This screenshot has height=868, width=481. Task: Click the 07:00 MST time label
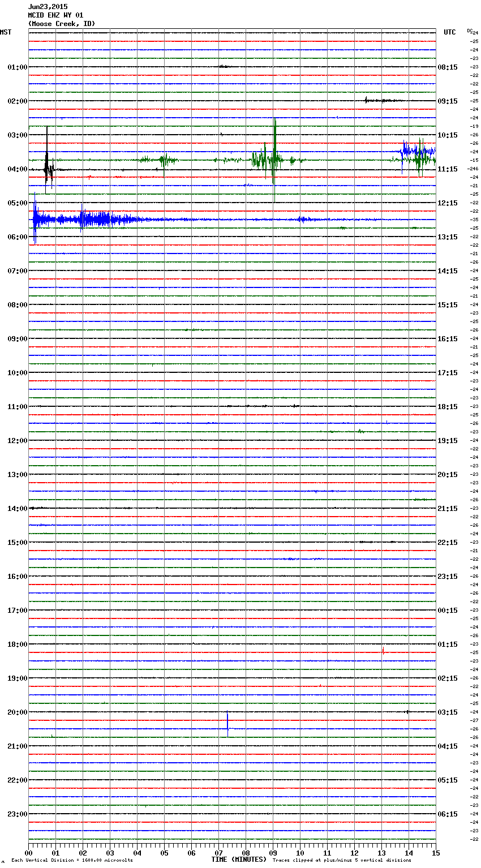click(x=18, y=271)
